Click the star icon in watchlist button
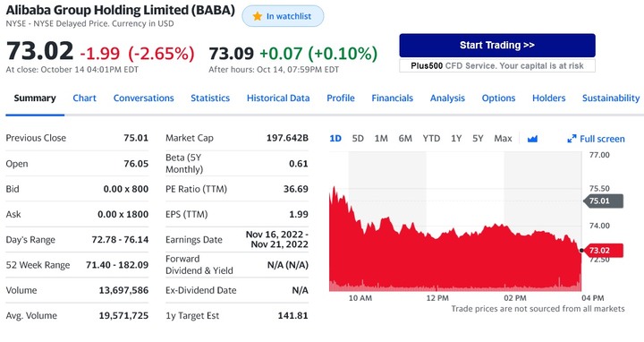644x342 pixels. [x=258, y=16]
